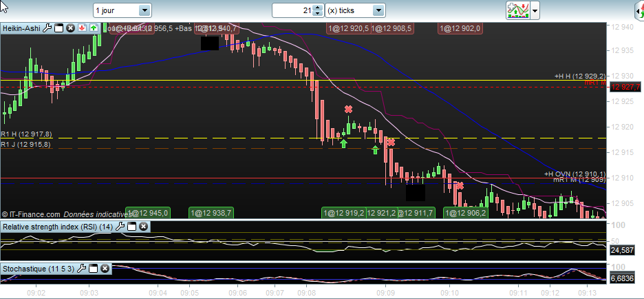Click the current price tag 12 927,7
Viewport: 644px width, 299px height.
point(625,87)
